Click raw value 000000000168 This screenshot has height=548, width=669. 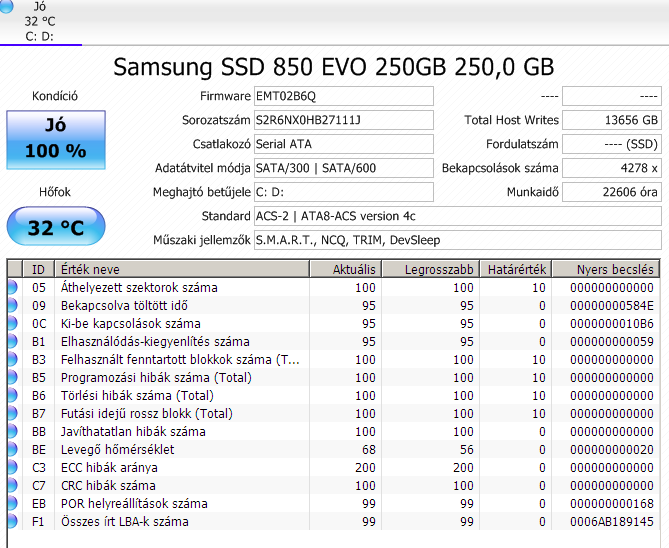pyautogui.click(x=612, y=503)
